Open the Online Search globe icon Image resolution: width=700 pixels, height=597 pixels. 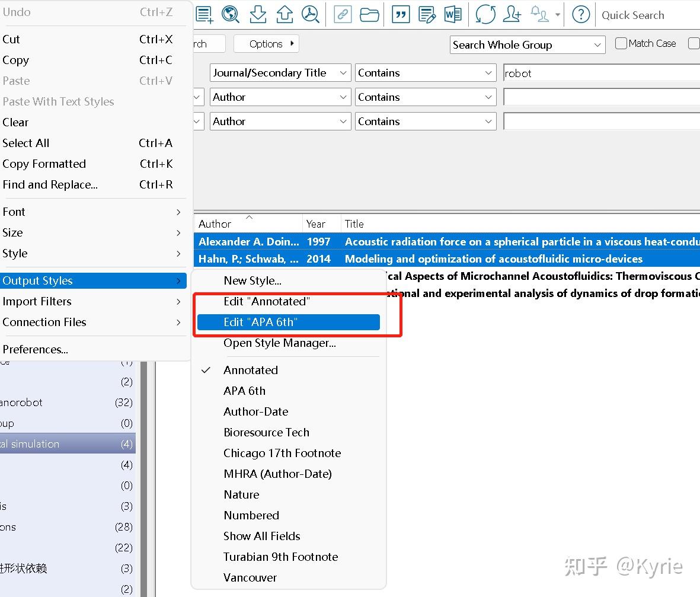(x=231, y=15)
